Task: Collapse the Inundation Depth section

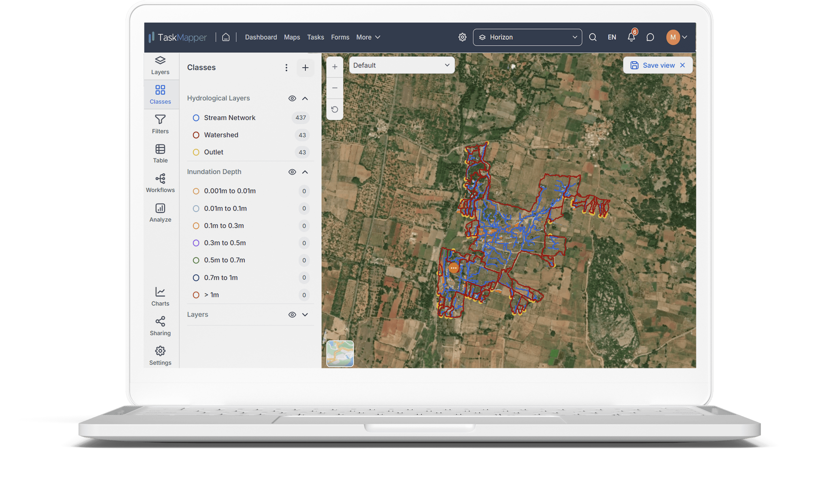Action: pos(305,172)
